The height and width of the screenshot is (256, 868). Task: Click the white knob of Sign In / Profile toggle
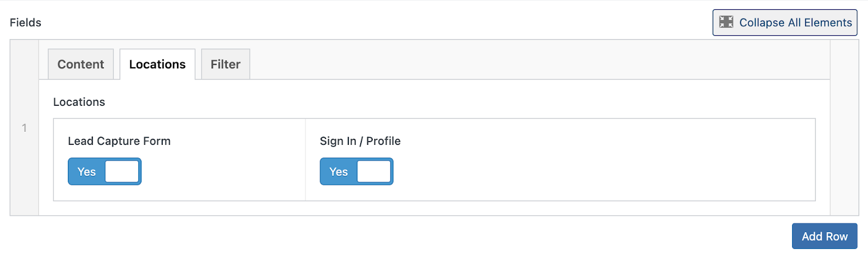pos(374,171)
